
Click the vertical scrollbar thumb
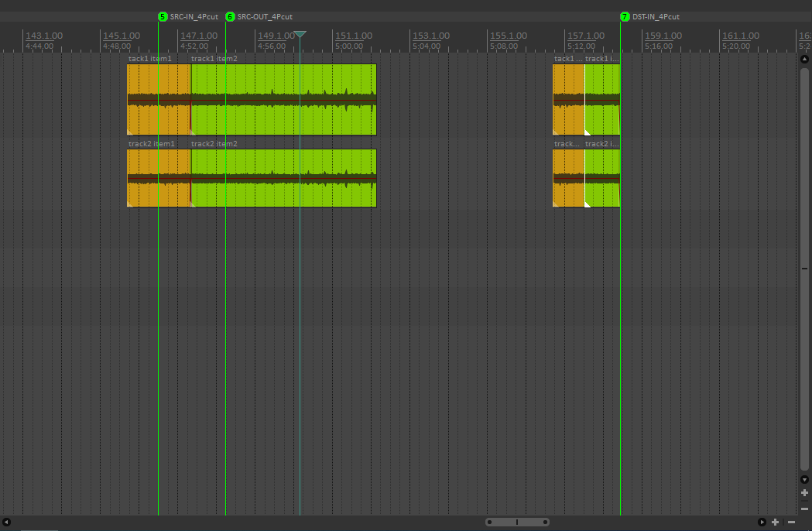[x=804, y=268]
